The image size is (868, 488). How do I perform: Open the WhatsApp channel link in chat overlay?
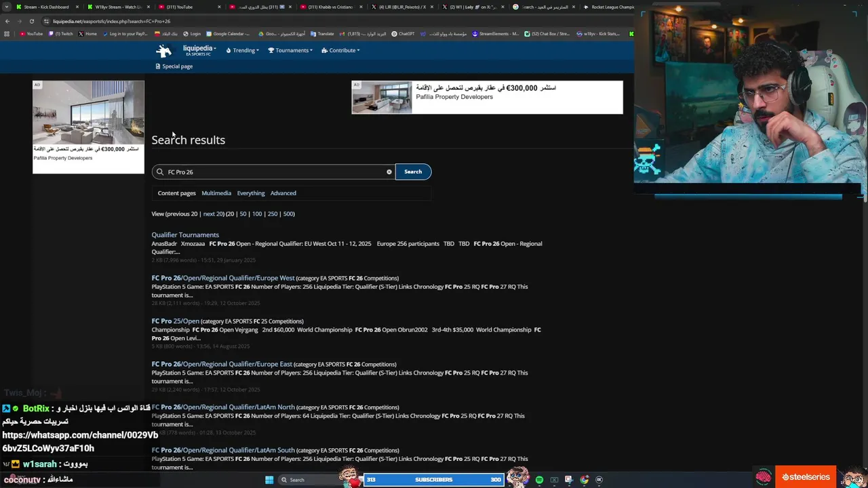click(x=80, y=441)
